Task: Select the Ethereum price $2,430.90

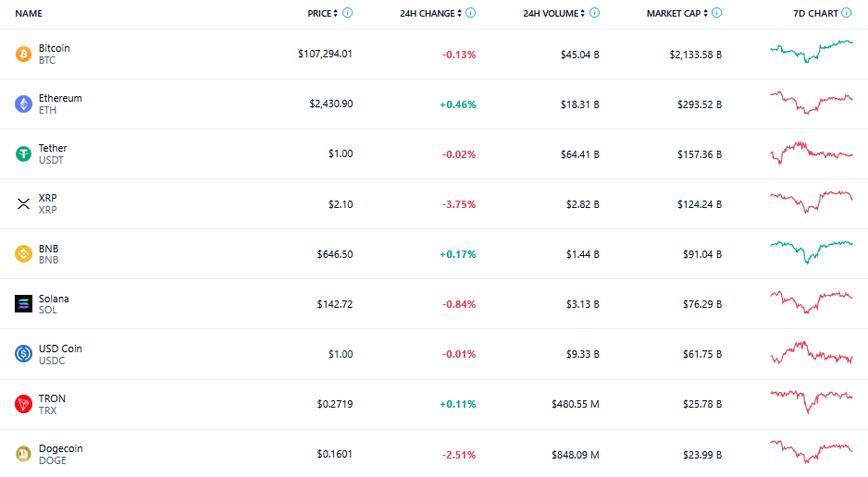Action: point(331,104)
